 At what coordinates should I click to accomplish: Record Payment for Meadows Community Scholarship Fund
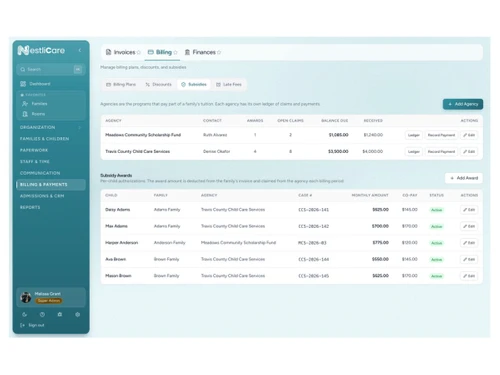tap(441, 135)
